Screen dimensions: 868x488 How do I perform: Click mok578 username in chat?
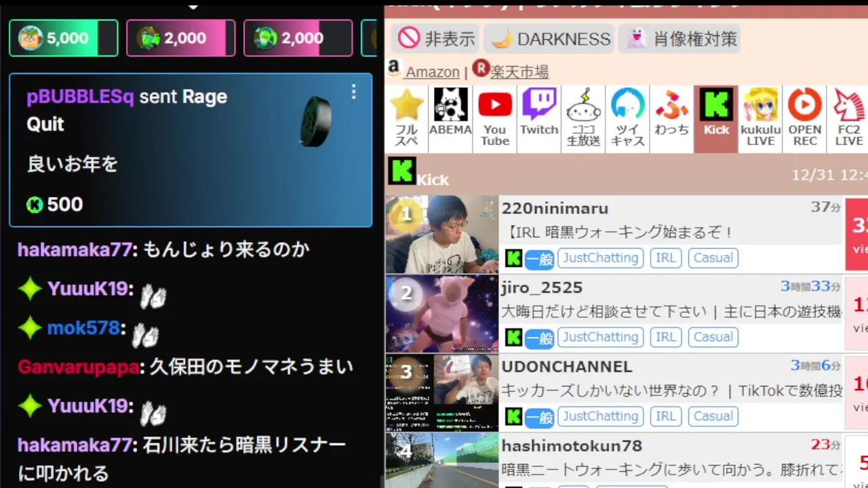pos(84,329)
